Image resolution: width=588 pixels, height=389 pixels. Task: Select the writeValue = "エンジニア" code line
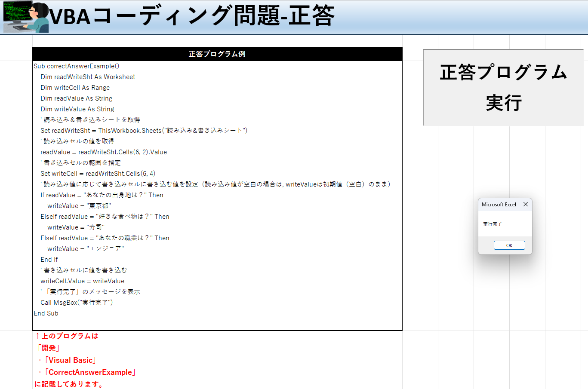pos(86,249)
